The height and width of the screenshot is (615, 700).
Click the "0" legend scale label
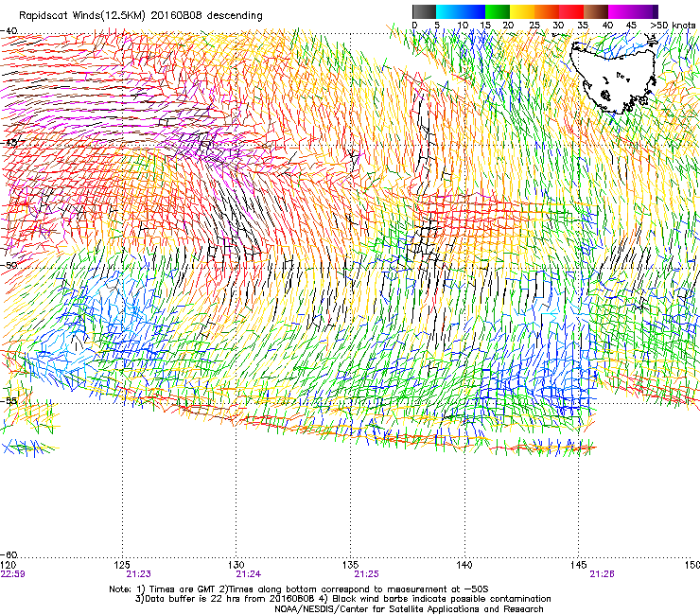click(x=414, y=26)
